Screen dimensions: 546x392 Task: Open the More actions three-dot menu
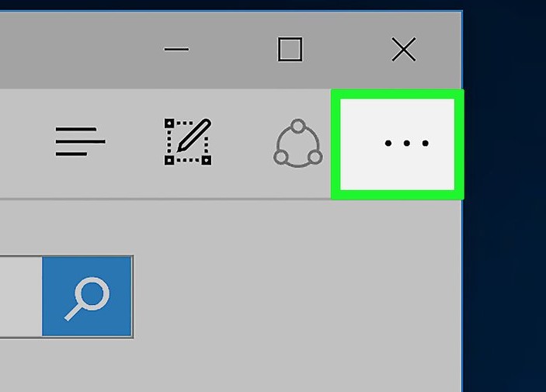[398, 144]
